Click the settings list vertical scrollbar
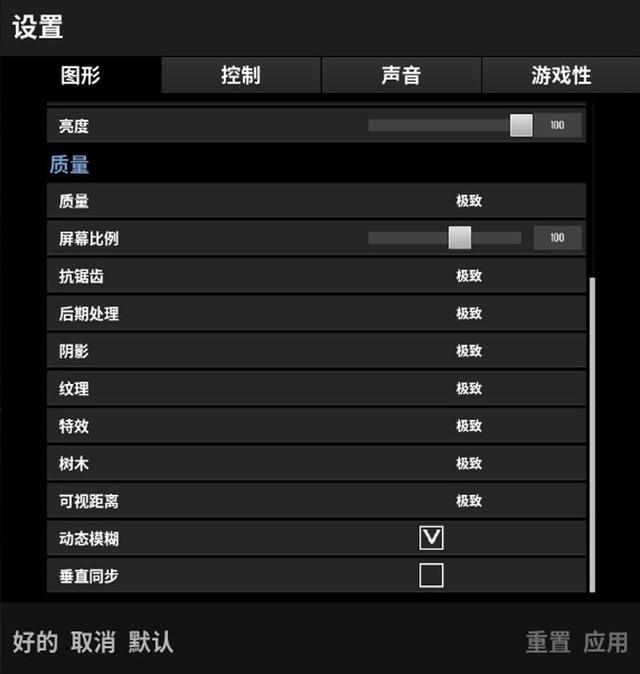640x674 pixels. [592, 435]
